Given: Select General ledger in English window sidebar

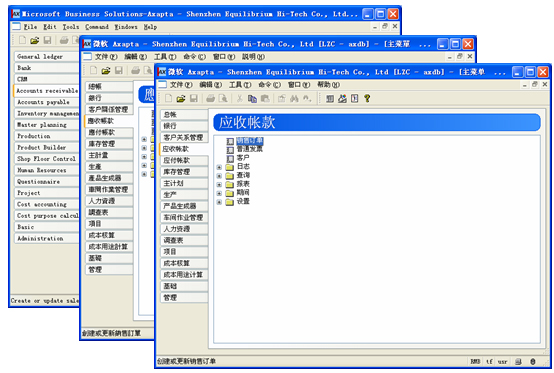Looking at the screenshot, I should 47,57.
